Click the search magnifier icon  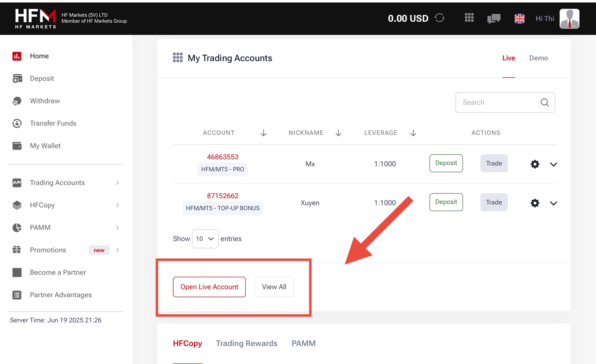544,102
